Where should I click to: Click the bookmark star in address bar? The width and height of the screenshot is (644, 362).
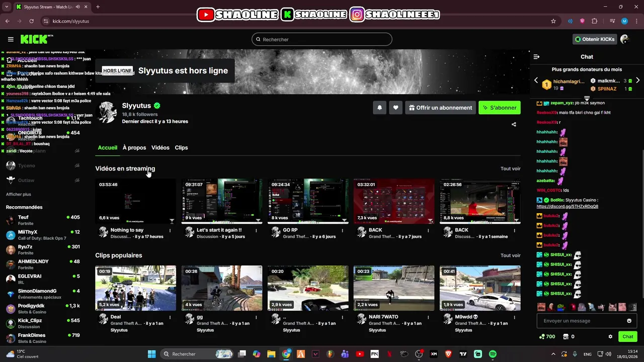[x=553, y=21]
